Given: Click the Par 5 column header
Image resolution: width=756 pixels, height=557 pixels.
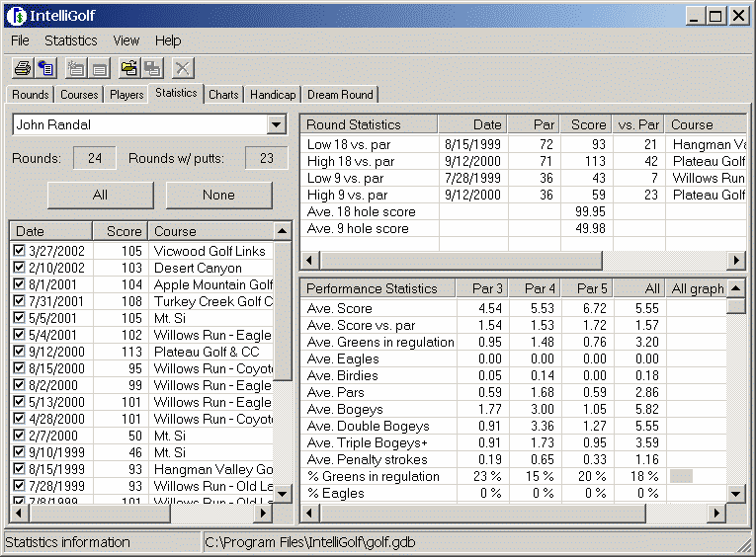Looking at the screenshot, I should (587, 288).
